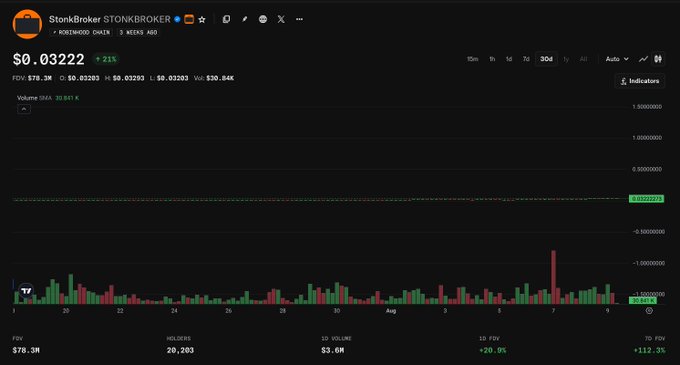The image size is (680, 365).
Task: Click the $0.03222 price value
Action: [x=49, y=59]
